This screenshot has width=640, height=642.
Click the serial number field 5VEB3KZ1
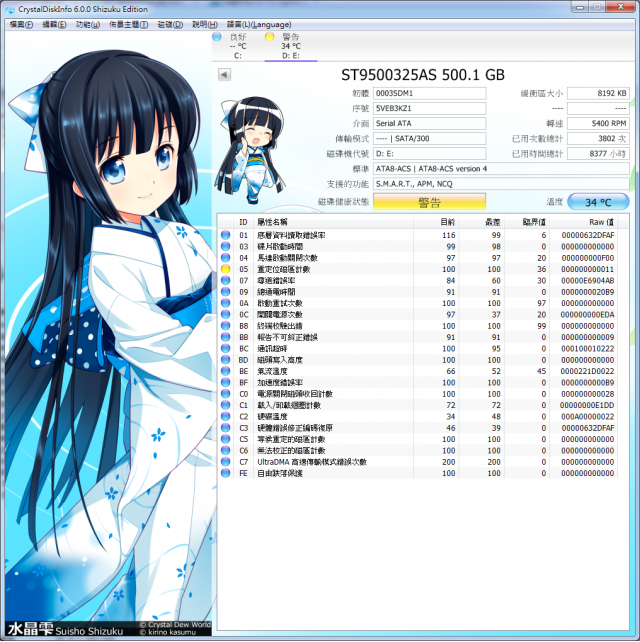430,109
